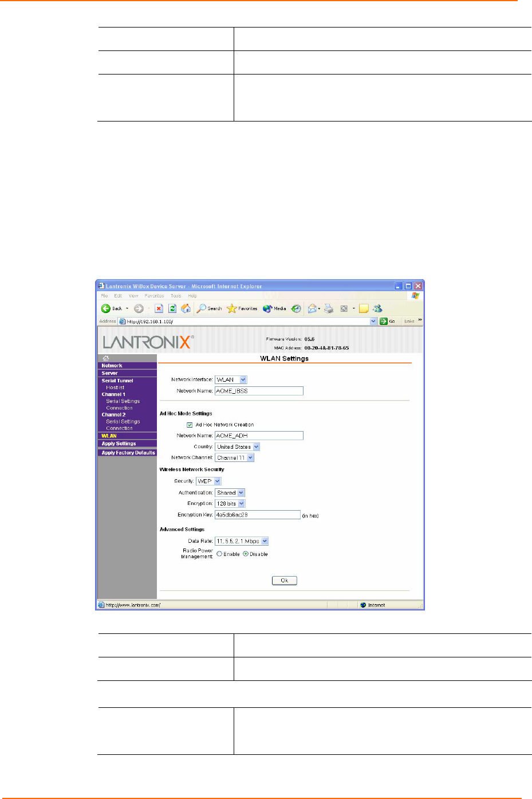
Task: Open the browser Home page icon
Action: click(x=186, y=308)
